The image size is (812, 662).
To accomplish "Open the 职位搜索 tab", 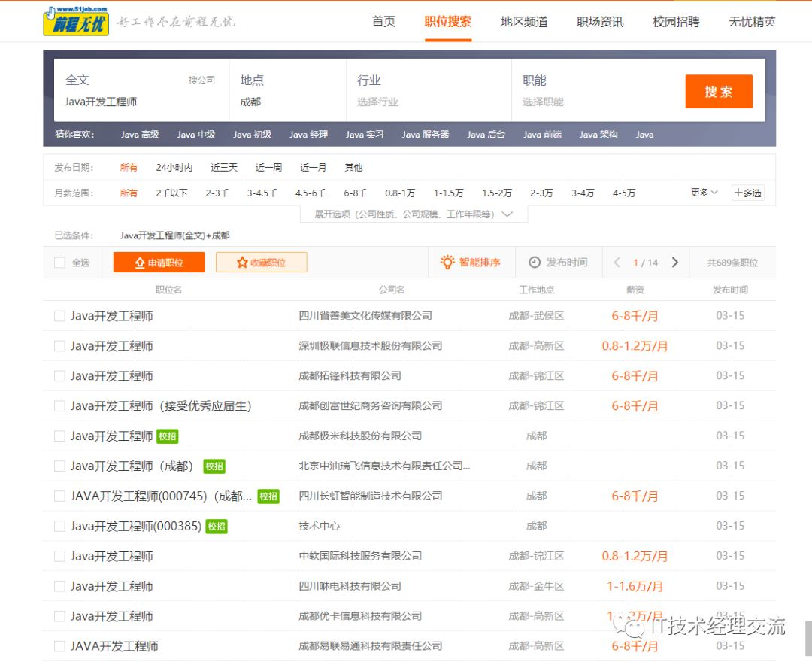I will point(448,22).
